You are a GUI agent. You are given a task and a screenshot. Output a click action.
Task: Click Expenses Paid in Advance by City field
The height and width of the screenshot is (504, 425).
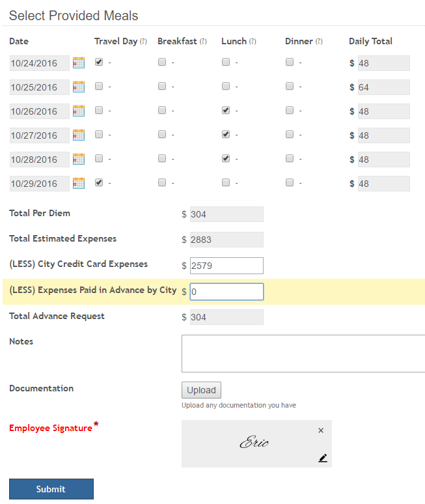coord(226,292)
